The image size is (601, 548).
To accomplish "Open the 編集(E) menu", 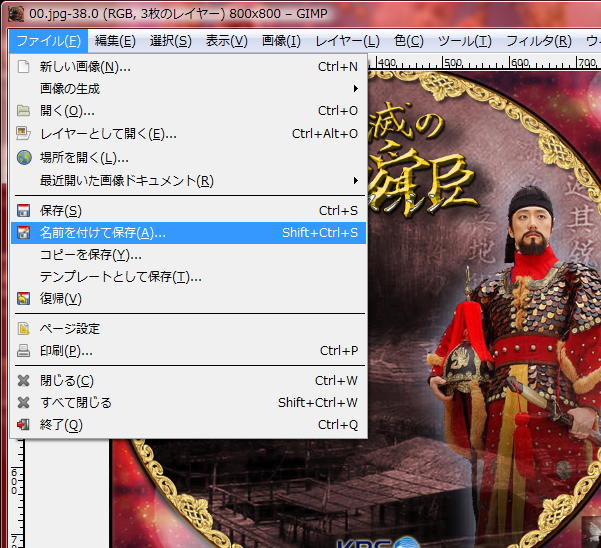I will click(115, 41).
